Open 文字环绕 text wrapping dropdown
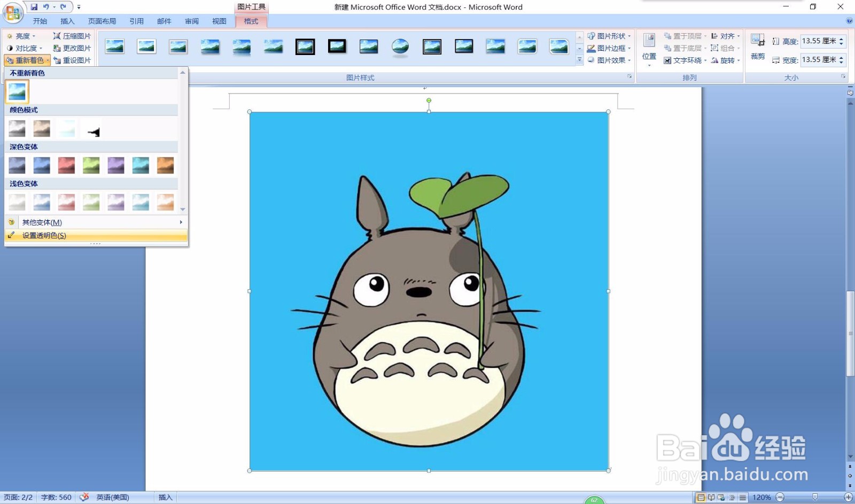855x504 pixels. [685, 60]
